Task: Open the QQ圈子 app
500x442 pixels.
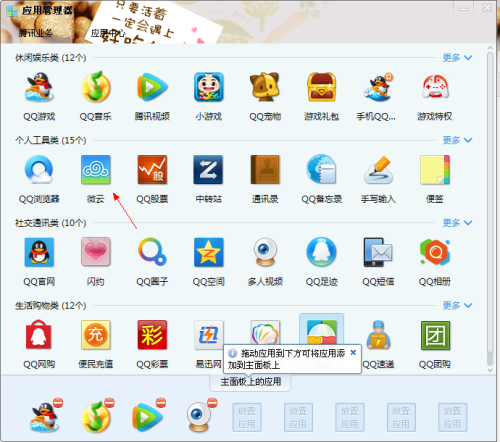Action: point(152,252)
